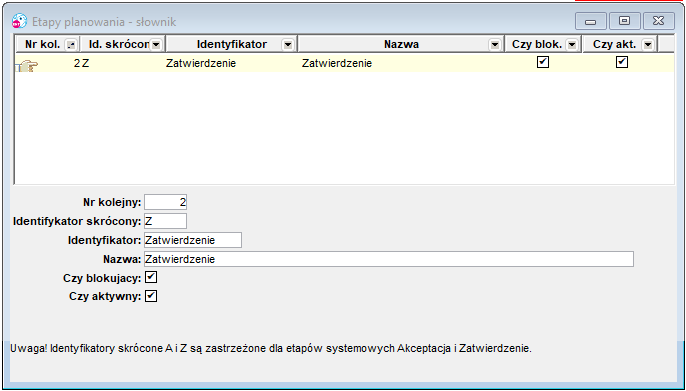The height and width of the screenshot is (391, 686).
Task: Open the Czy akt. column dropdown arrow
Action: click(648, 44)
